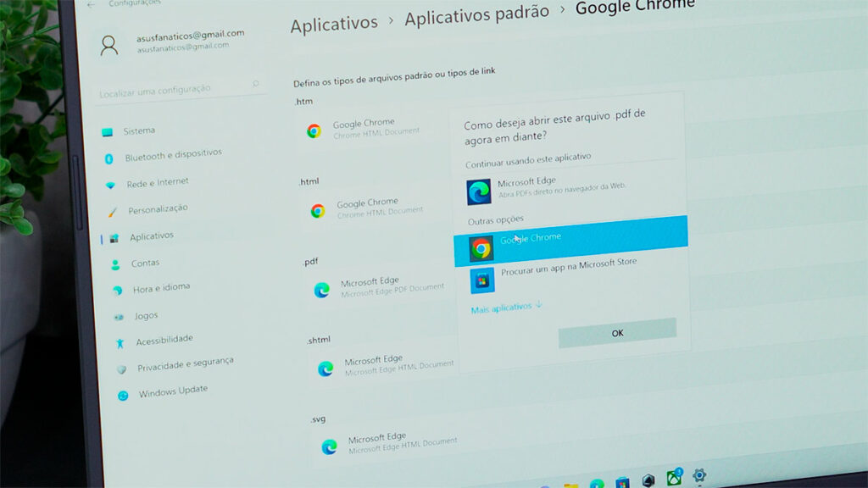This screenshot has width=868, height=488.
Task: Click the Chrome icon under .htm
Action: coord(314,130)
